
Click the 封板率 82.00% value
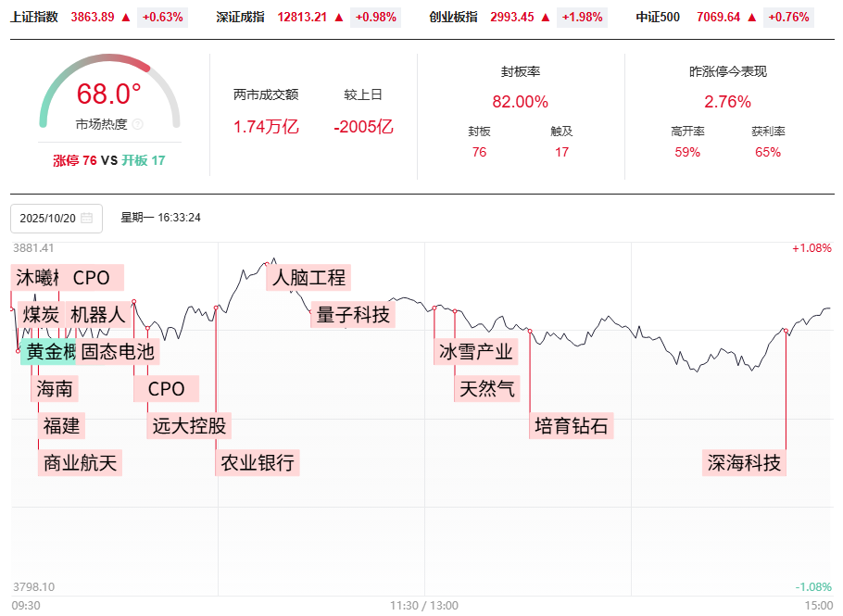[520, 102]
